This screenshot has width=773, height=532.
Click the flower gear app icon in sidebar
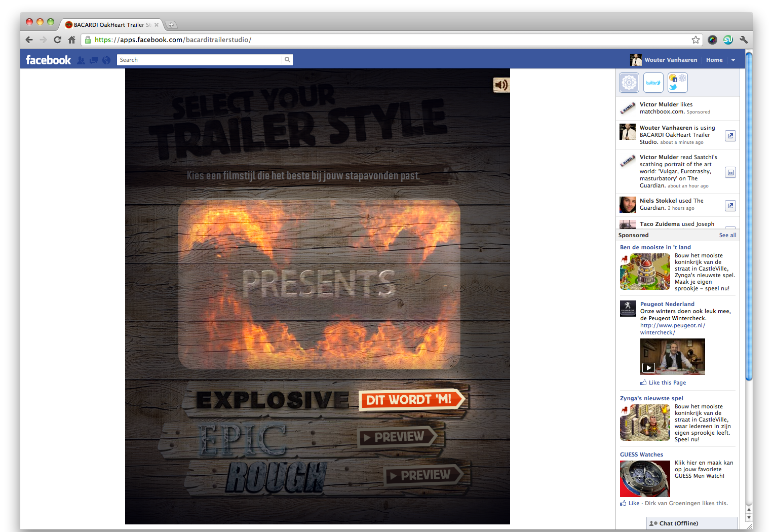(x=629, y=82)
